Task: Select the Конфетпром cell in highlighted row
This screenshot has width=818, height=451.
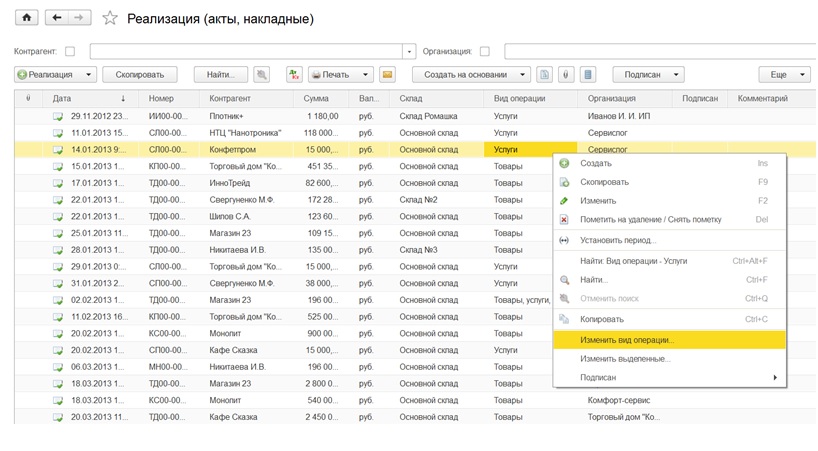Action: [x=246, y=150]
